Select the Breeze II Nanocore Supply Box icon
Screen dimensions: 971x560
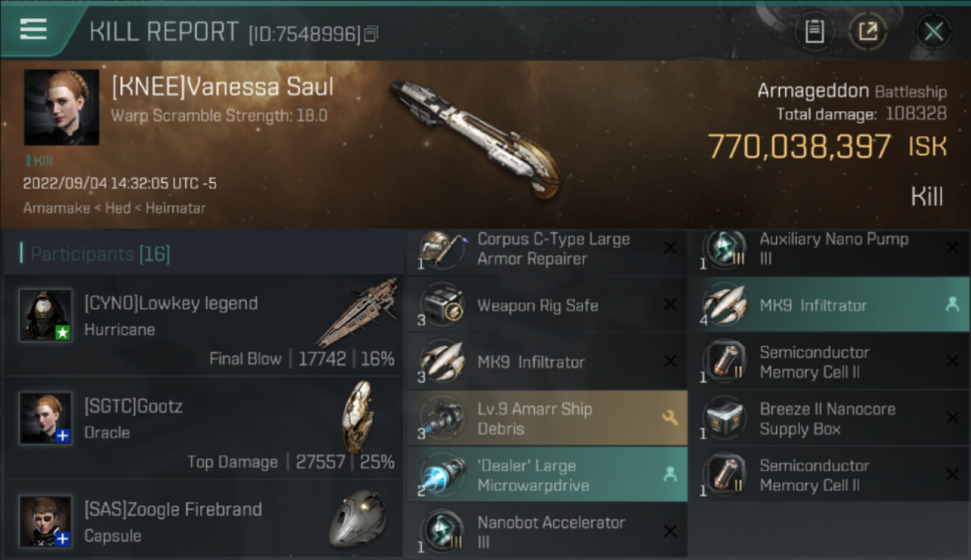(x=722, y=419)
